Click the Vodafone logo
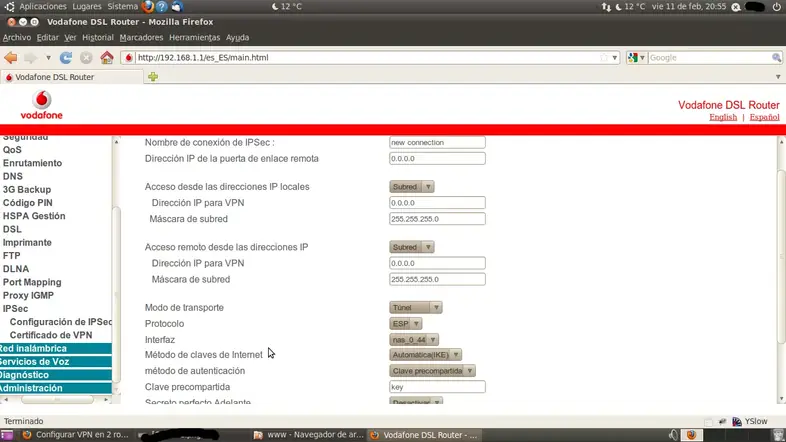The height and width of the screenshot is (442, 786). tap(42, 105)
